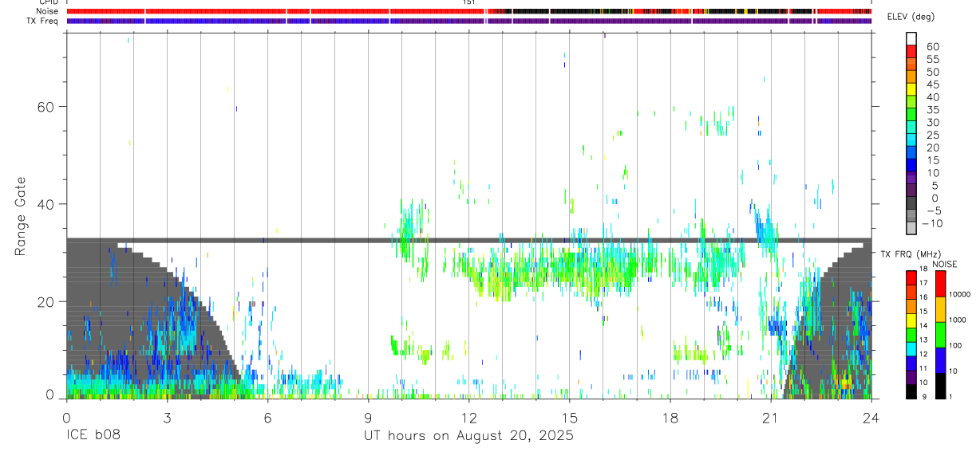Click the '25' label on ELEV colorbar
Viewport: 980px width, 452px height.
[x=933, y=136]
